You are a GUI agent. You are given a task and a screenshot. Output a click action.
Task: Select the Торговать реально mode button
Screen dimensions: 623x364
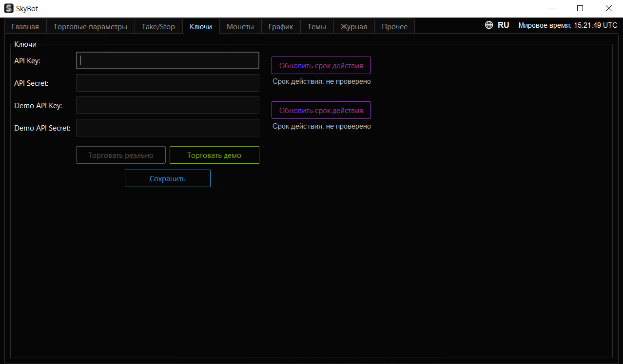point(121,155)
